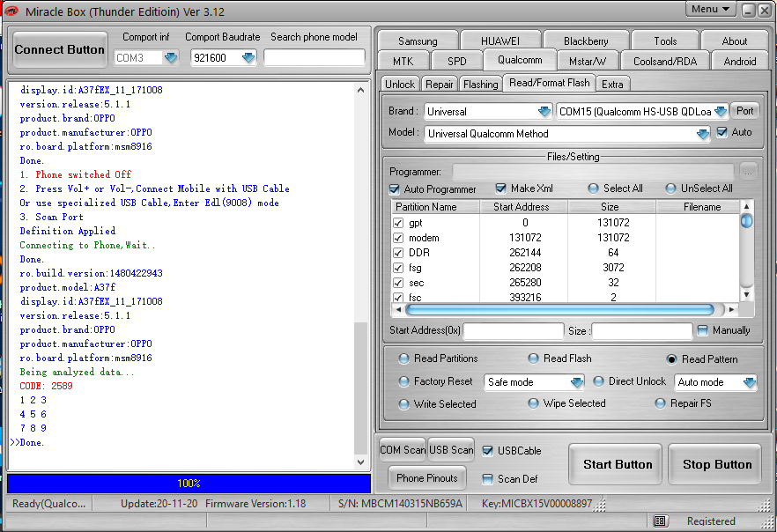
Task: Select the UnSelect All radio button
Action: tap(670, 188)
